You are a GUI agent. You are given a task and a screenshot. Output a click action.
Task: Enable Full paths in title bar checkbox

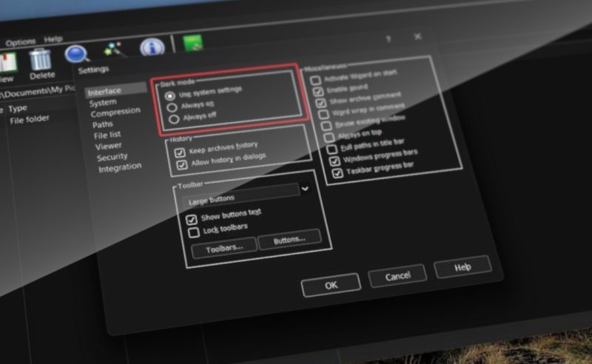[332, 149]
